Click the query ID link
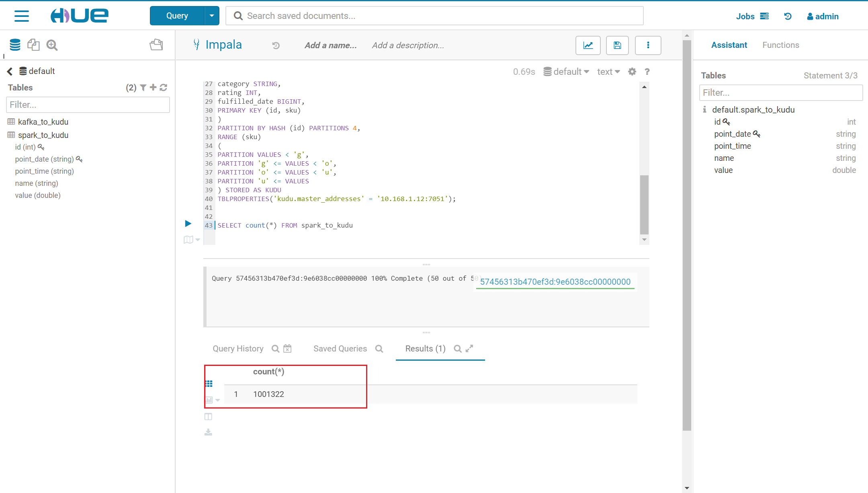This screenshot has width=868, height=493. point(555,282)
